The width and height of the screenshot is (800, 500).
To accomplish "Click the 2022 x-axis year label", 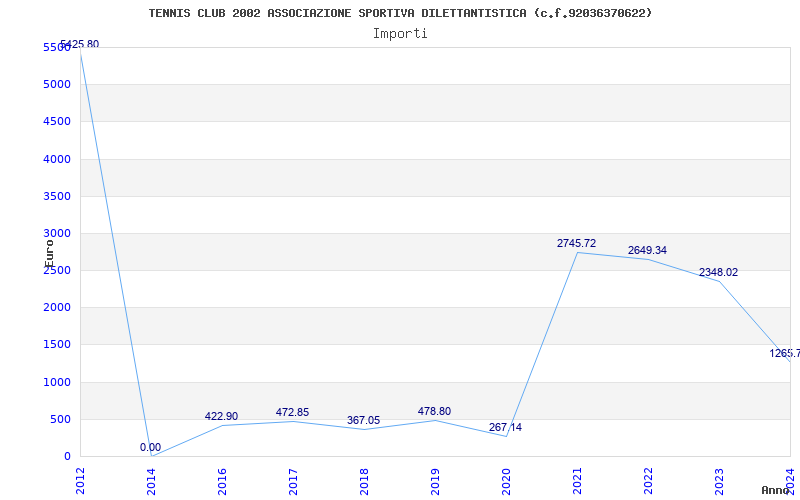I will tap(647, 481).
